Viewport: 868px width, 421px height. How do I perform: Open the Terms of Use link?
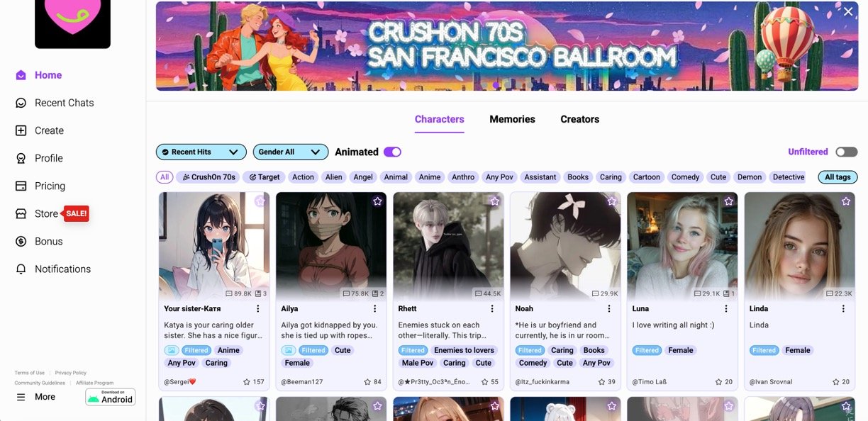click(30, 373)
